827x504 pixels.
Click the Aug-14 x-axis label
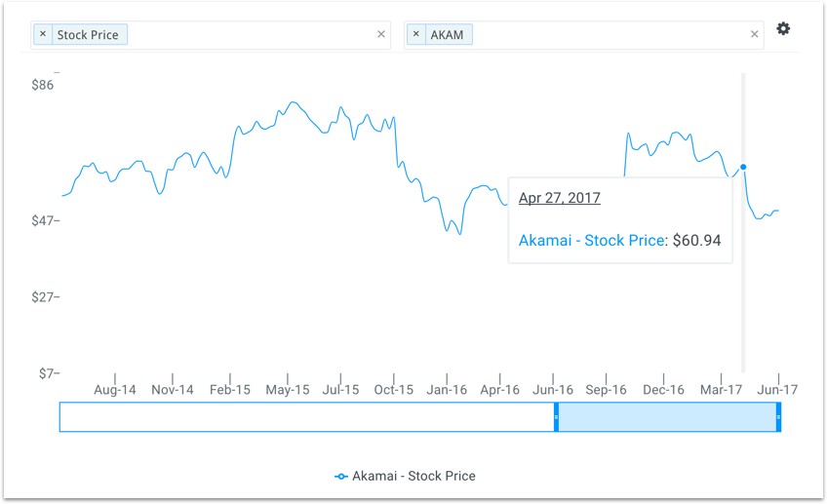(115, 390)
